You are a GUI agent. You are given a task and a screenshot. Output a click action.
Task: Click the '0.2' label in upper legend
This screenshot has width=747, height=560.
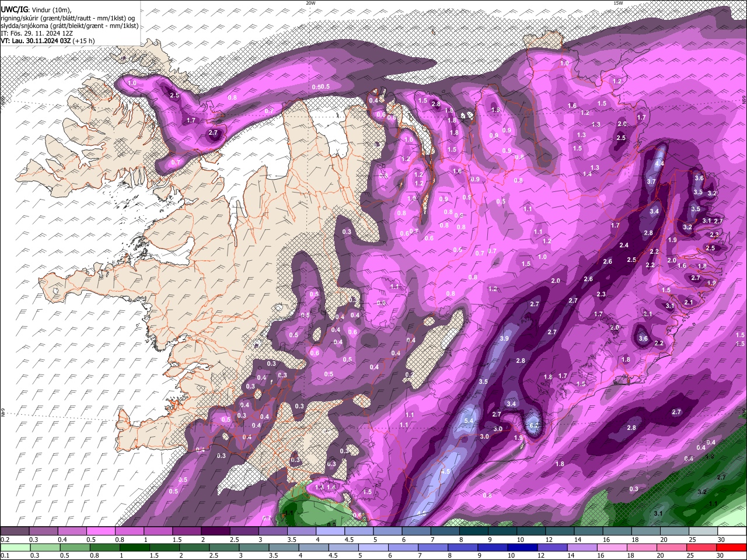[x=5, y=539]
